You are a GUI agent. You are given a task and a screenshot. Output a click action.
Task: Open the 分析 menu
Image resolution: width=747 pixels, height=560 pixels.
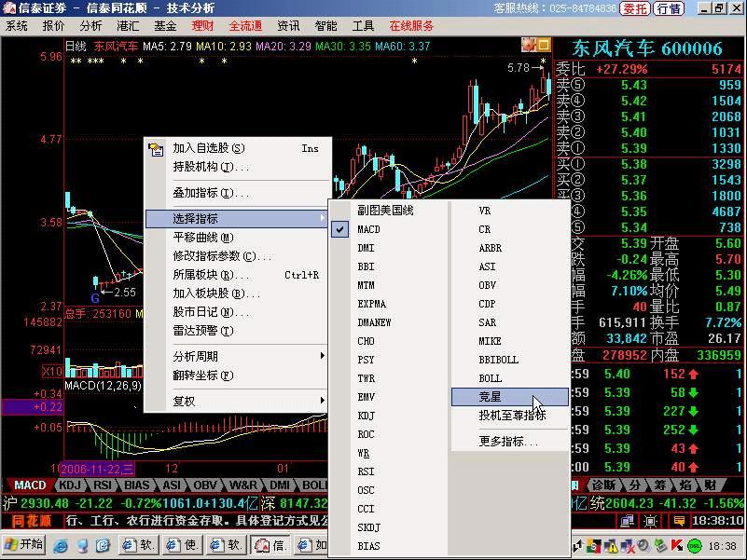coord(90,26)
